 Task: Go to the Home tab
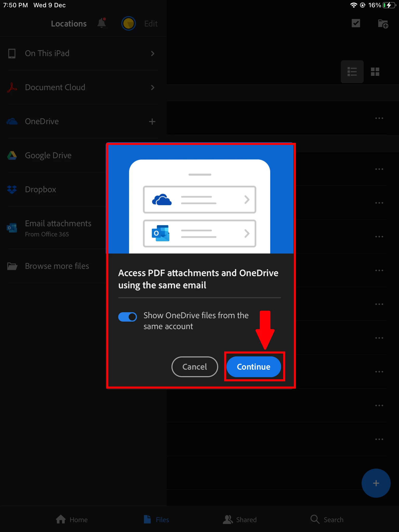click(72, 520)
